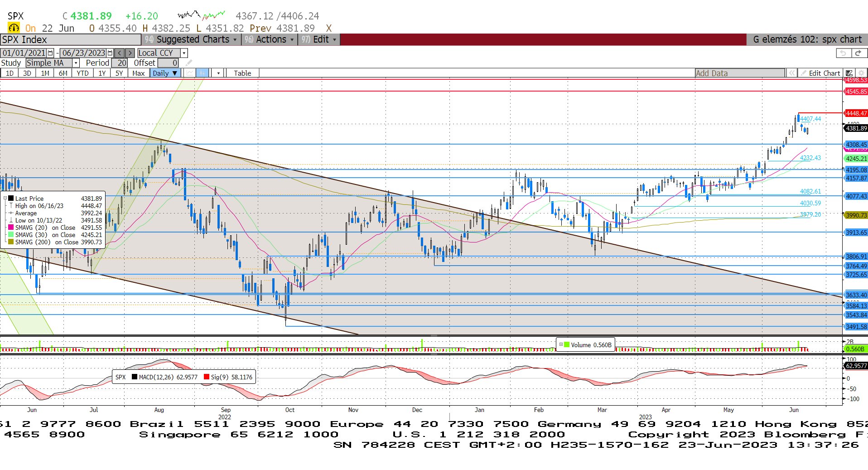Shift date range forward with right arrow

tap(130, 53)
